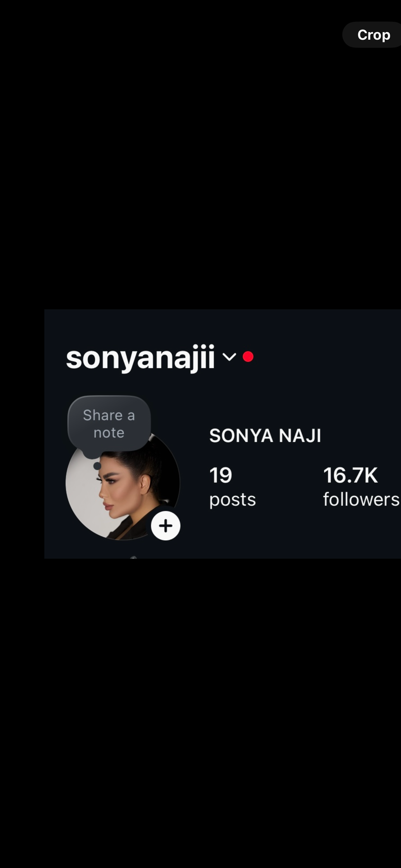Tap the plus icon on the avatar
The height and width of the screenshot is (868, 401).
[165, 526]
